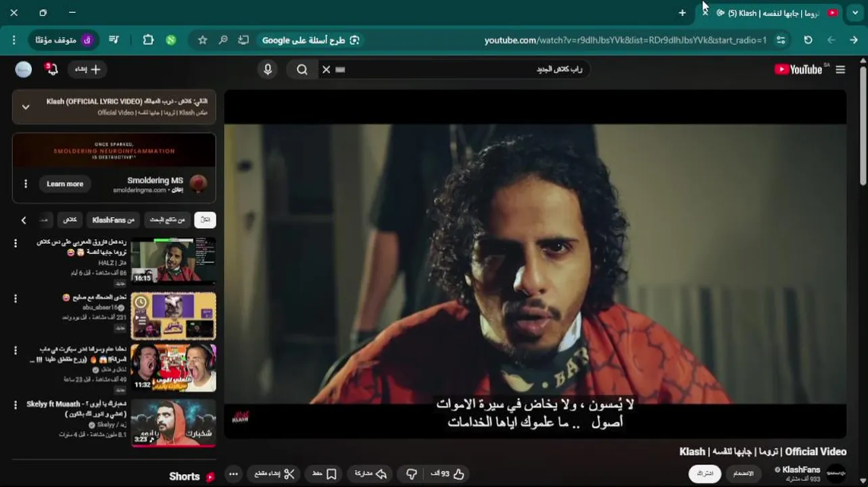The width and height of the screenshot is (868, 487).
Task: Subscribe to KlashFans (اشتراك)
Action: click(705, 473)
